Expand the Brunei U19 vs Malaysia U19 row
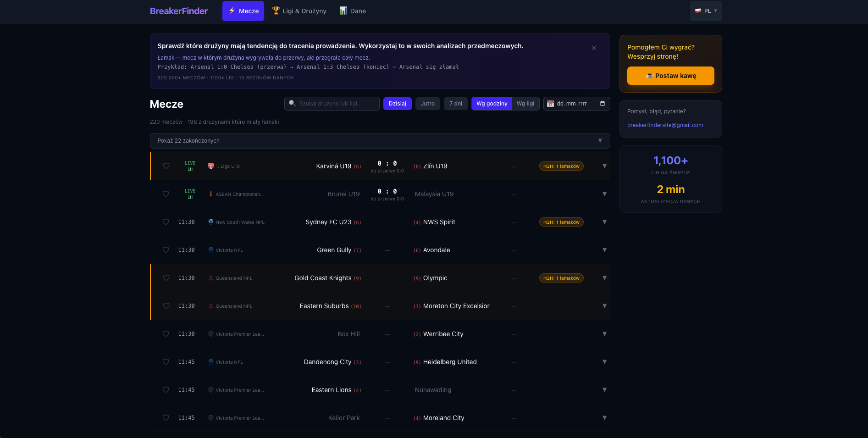The width and height of the screenshot is (868, 438). click(604, 194)
